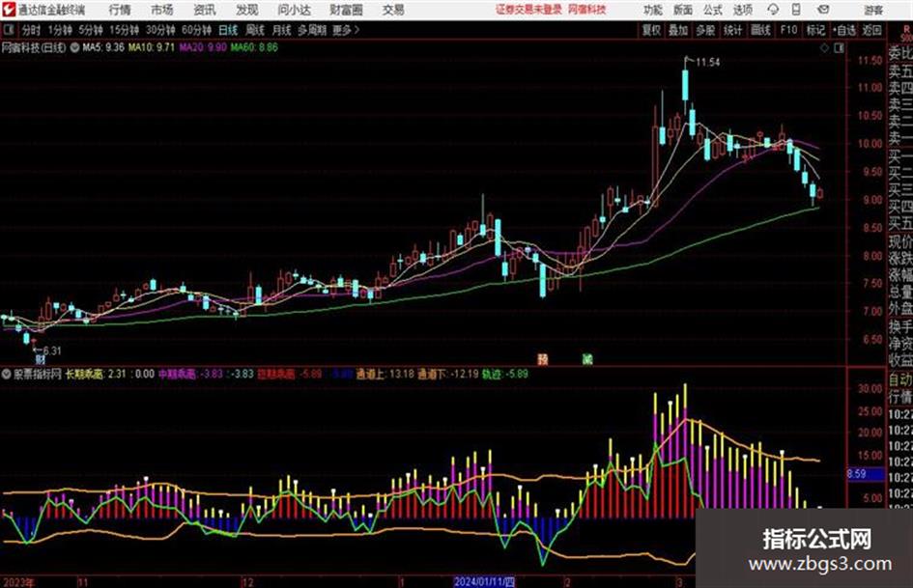Switch to the 5分钟 period tab
The height and width of the screenshot is (588, 913).
click(91, 30)
